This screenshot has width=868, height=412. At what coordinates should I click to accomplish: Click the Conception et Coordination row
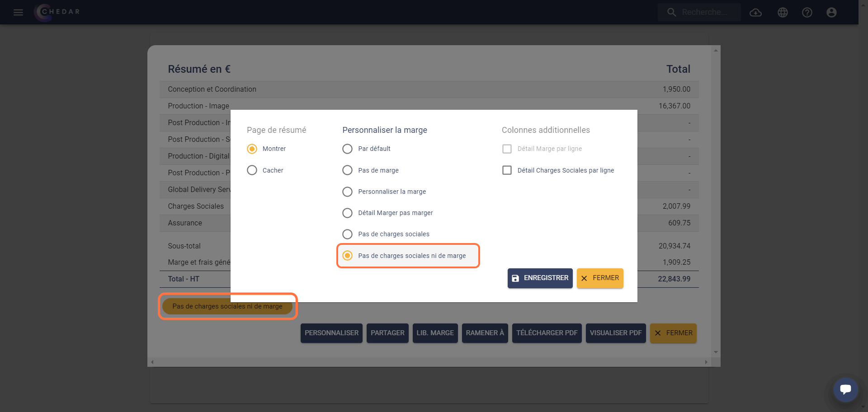(x=429, y=89)
